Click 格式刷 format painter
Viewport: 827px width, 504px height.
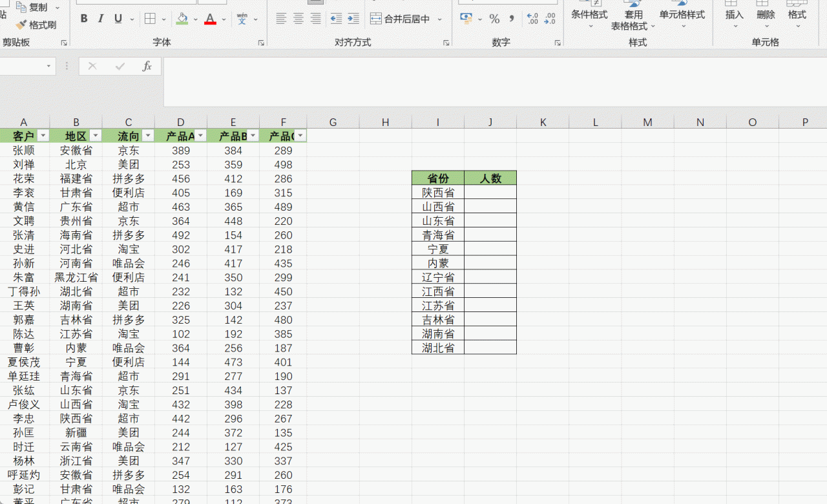(36, 25)
